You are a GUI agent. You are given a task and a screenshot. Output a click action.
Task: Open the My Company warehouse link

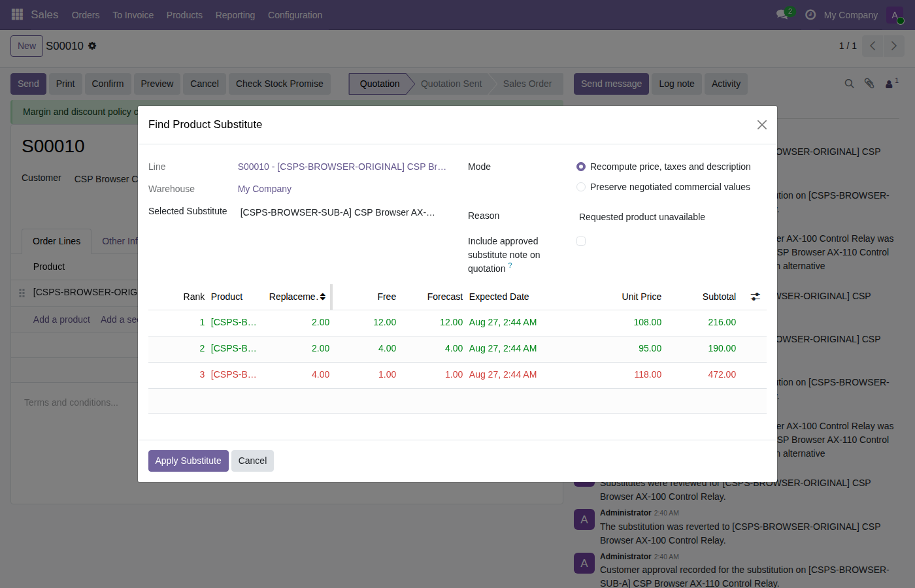click(265, 189)
